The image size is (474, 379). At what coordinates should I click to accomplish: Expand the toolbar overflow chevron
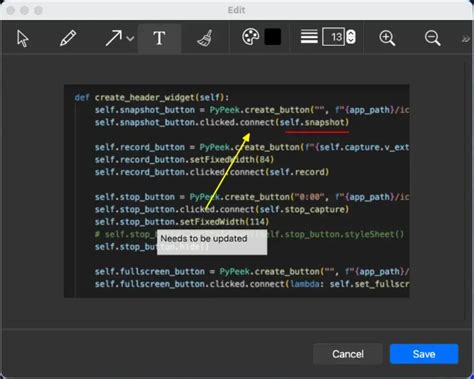[466, 39]
